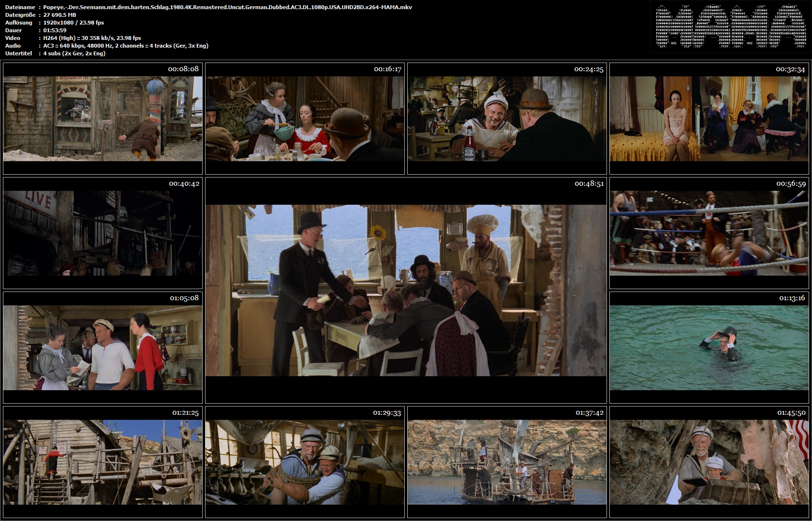Click the subtitle info 4 subs (2x Ger, 2x Eng)

tap(74, 53)
